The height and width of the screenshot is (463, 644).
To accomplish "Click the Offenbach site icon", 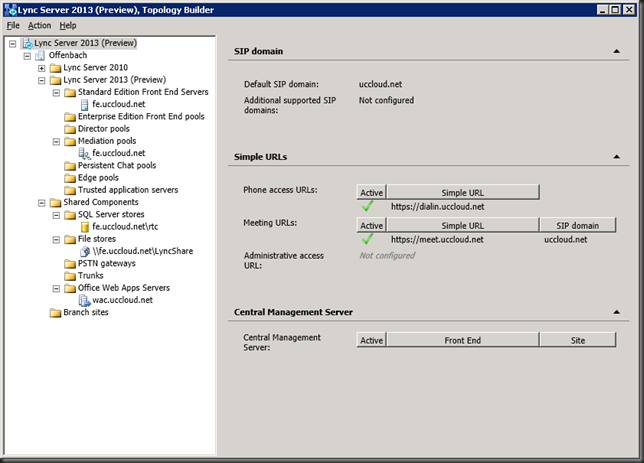I will (40, 55).
